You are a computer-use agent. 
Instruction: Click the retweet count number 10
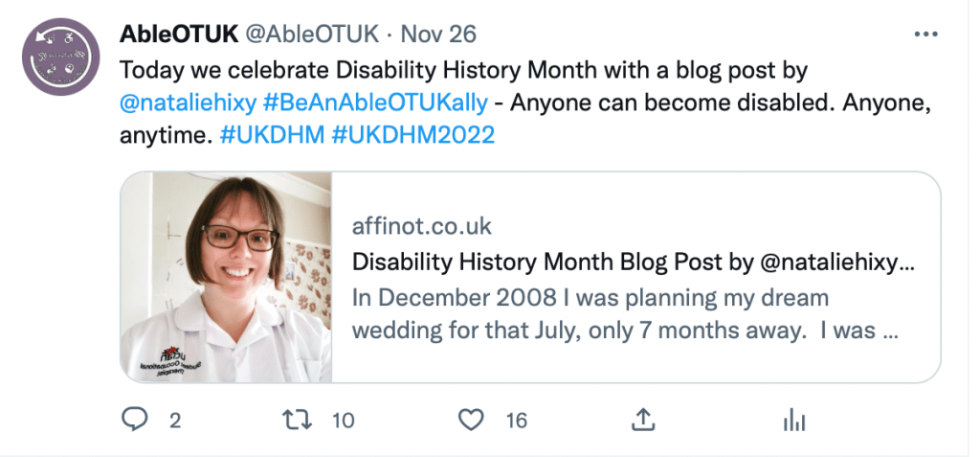coord(344,420)
